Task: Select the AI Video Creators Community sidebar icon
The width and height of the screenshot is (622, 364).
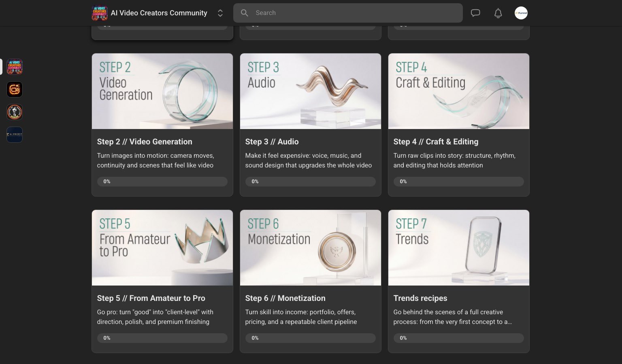Action: point(14,67)
